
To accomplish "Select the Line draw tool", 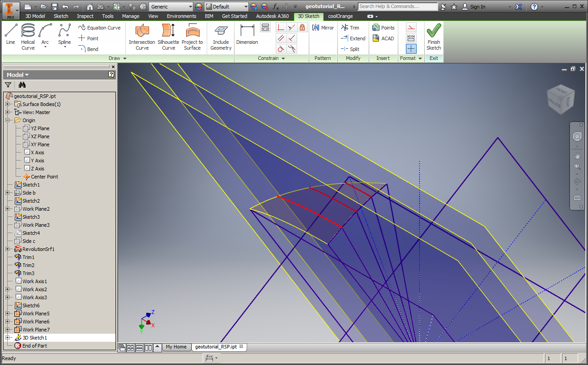I will point(11,34).
